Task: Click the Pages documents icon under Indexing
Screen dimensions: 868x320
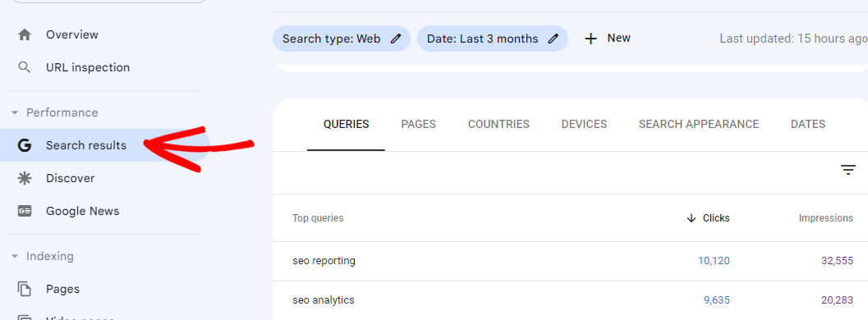Action: click(x=25, y=289)
